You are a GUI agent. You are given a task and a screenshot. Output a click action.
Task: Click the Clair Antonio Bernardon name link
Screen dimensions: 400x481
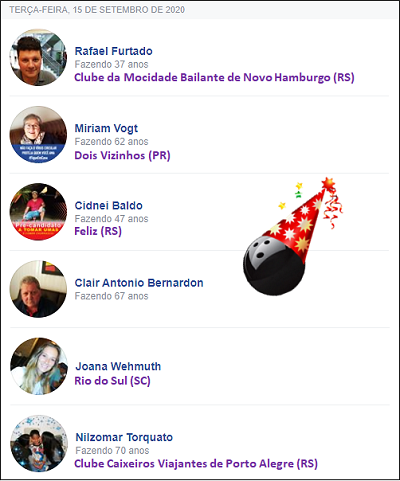click(x=139, y=283)
